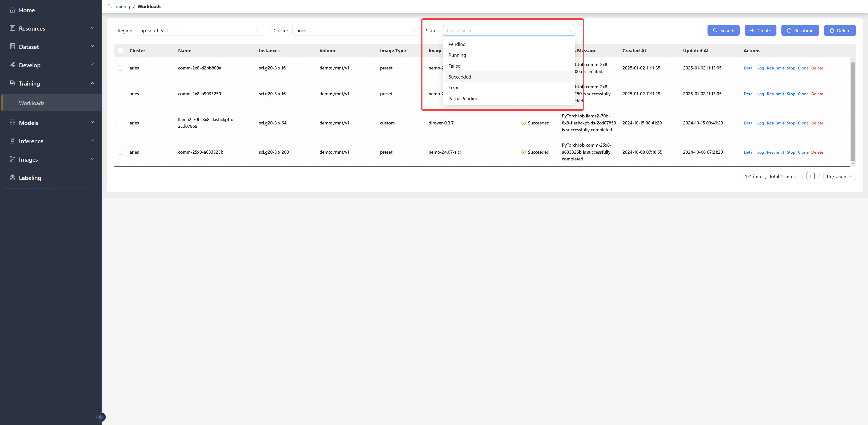Screen dimensions: 868x425
Task: Go to the previous page arrow
Action: (802, 176)
